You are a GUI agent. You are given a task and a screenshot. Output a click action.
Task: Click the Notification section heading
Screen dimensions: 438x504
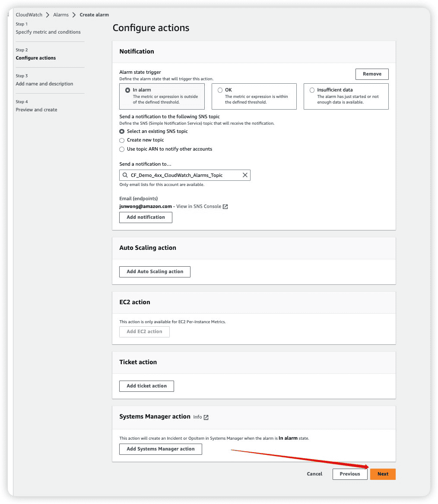[x=137, y=51]
